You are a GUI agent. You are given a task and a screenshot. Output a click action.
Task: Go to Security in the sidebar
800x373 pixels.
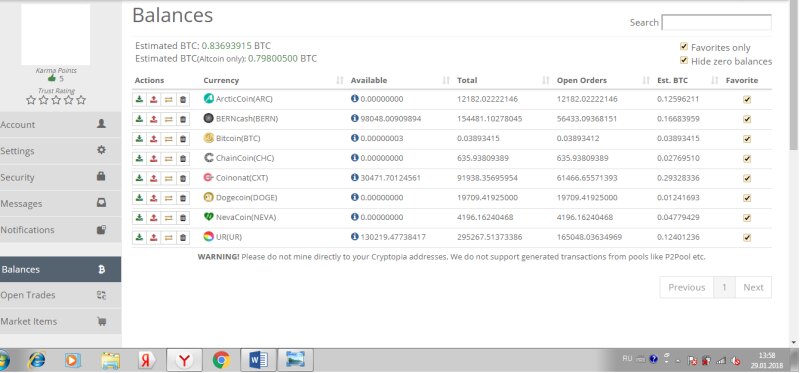click(x=60, y=177)
